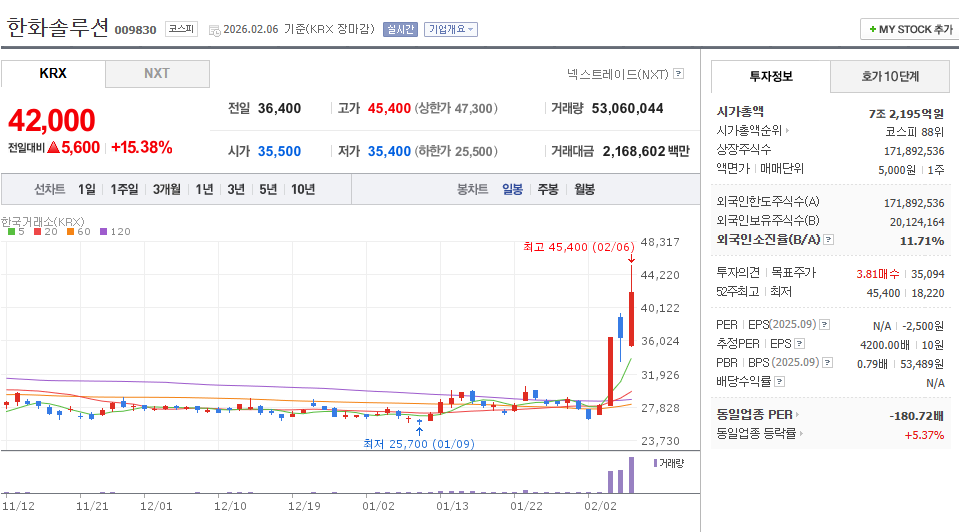Click the 3.81매수 investment opinion value

[x=878, y=274]
